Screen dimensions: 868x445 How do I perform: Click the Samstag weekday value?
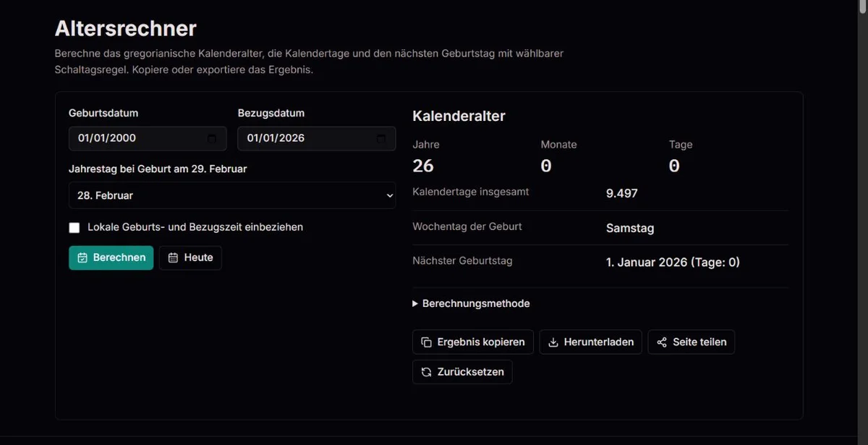pos(630,228)
